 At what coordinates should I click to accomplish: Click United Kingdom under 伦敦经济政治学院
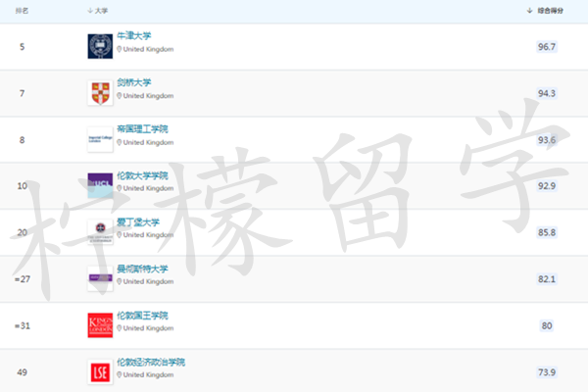click(148, 374)
